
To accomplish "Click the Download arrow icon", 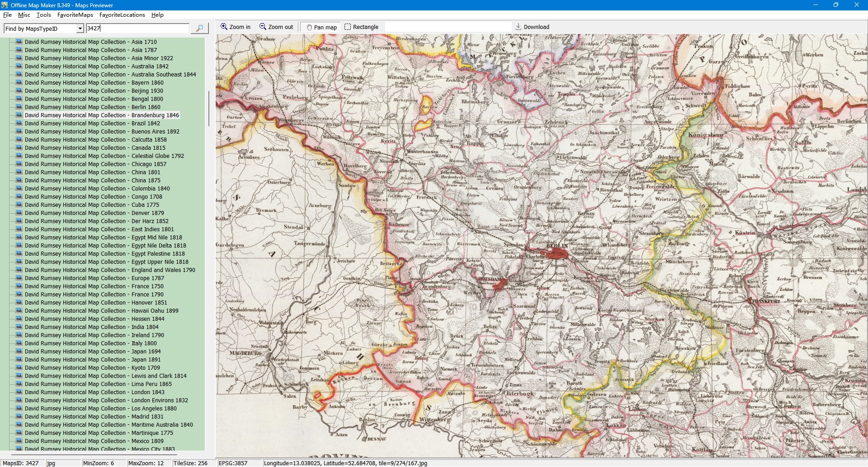I will pos(519,27).
